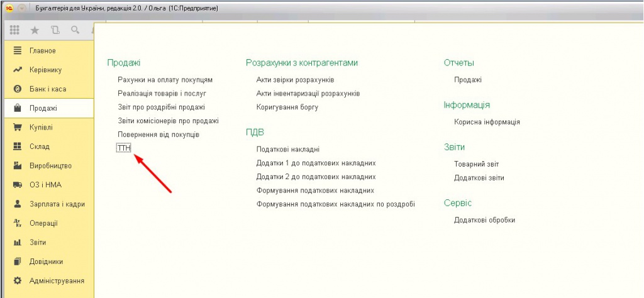
Task: Open the Адміністрування section
Action: point(49,281)
